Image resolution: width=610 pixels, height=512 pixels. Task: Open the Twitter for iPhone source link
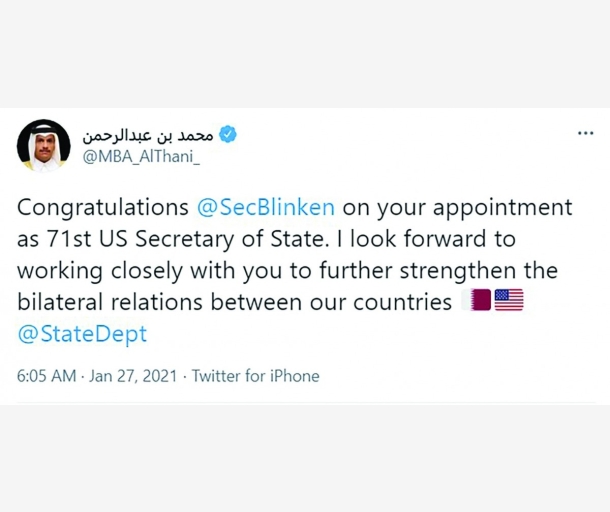tap(255, 376)
